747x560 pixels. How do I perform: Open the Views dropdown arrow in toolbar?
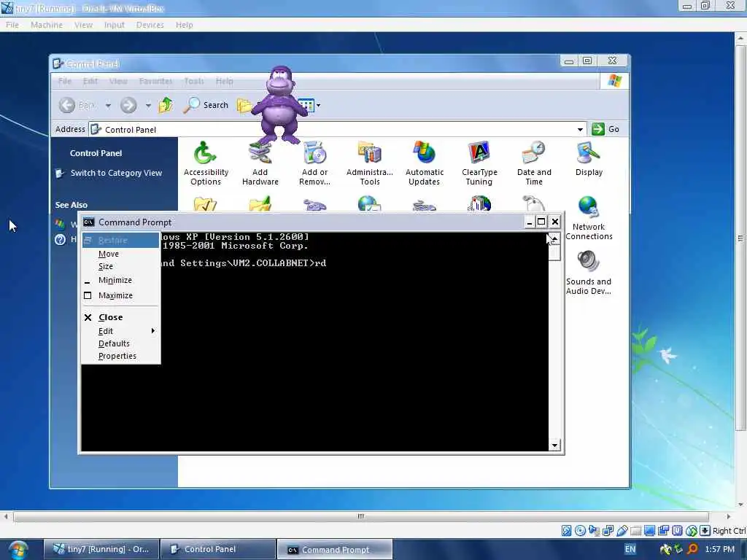318,105
